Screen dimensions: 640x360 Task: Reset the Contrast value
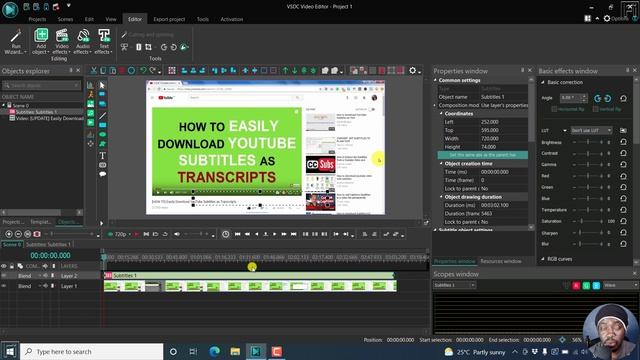point(623,153)
